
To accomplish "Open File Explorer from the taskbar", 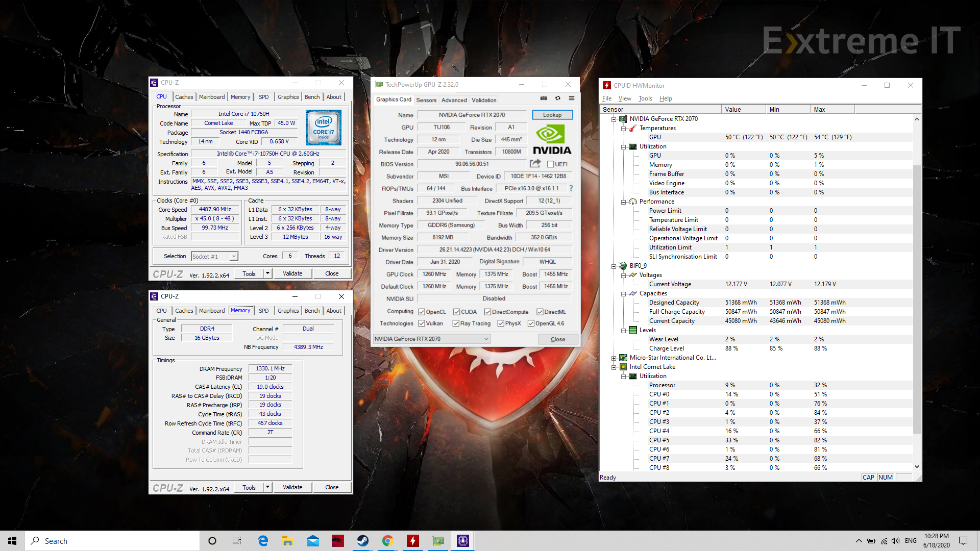I will [x=288, y=541].
